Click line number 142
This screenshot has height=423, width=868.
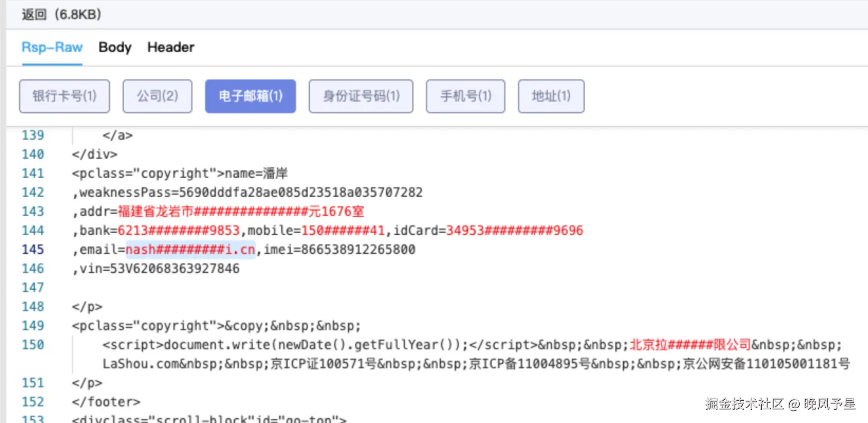[33, 192]
